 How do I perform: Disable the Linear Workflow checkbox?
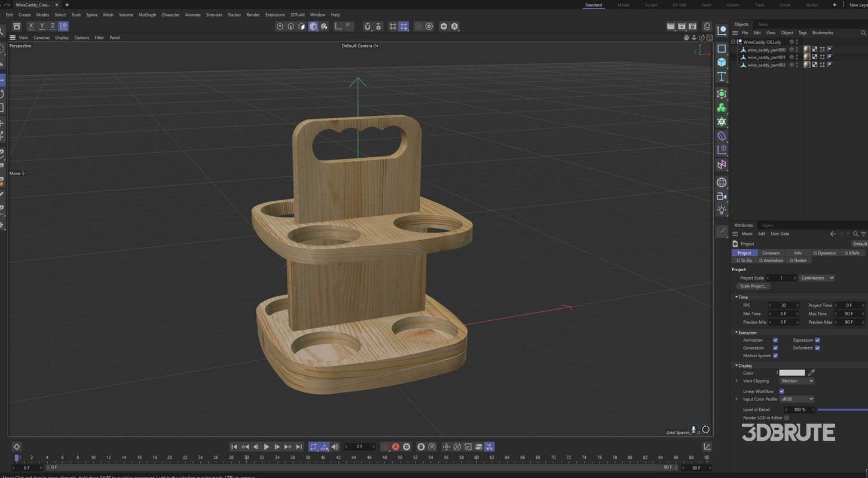782,391
